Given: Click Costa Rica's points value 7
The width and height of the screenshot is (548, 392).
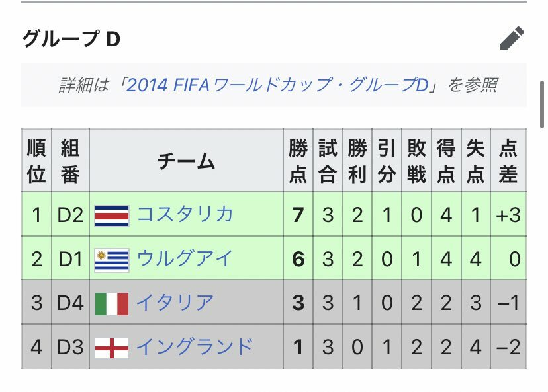Looking at the screenshot, I should click(x=298, y=214).
